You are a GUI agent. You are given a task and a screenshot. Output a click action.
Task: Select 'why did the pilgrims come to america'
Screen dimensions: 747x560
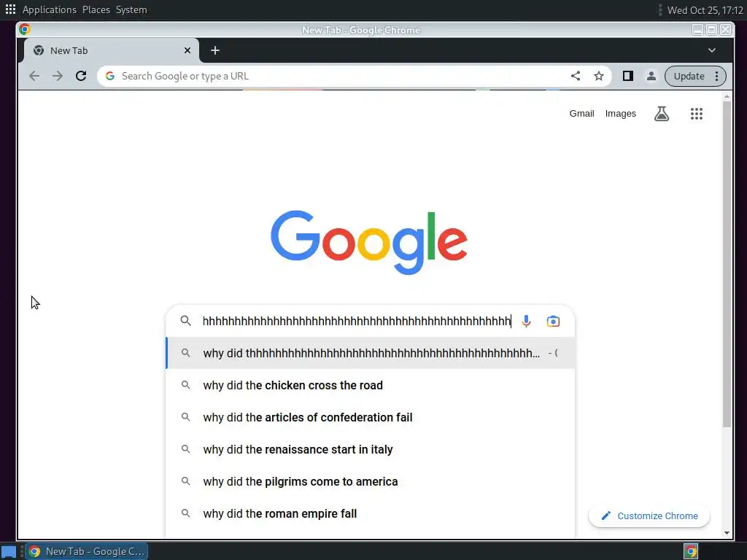coord(371,481)
